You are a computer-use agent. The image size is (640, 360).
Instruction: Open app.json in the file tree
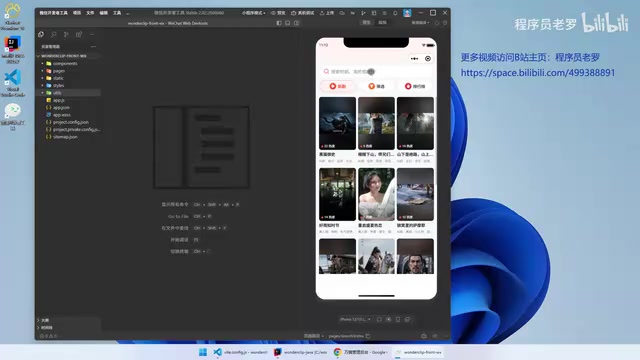[61, 107]
